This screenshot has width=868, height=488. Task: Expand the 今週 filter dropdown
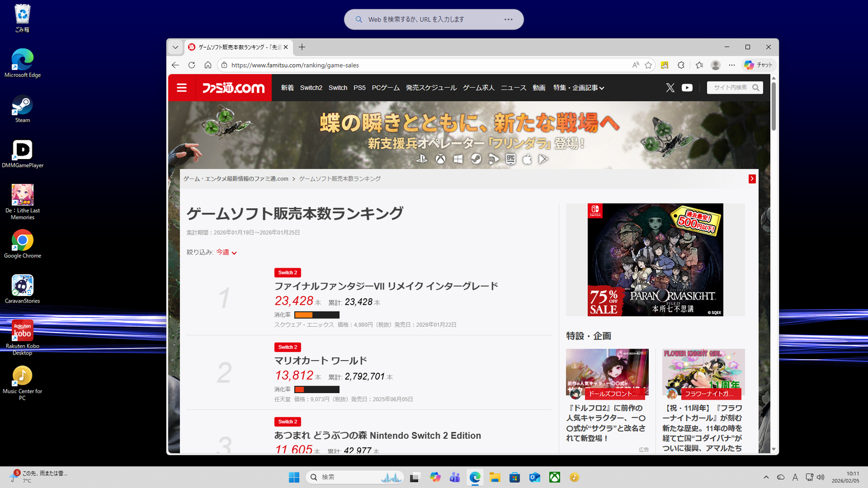pyautogui.click(x=226, y=253)
